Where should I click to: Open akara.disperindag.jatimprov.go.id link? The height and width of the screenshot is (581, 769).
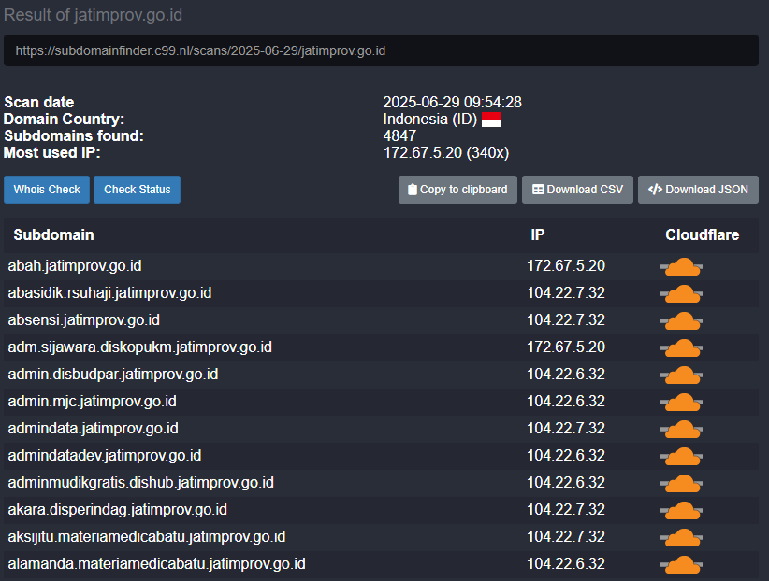pos(117,509)
